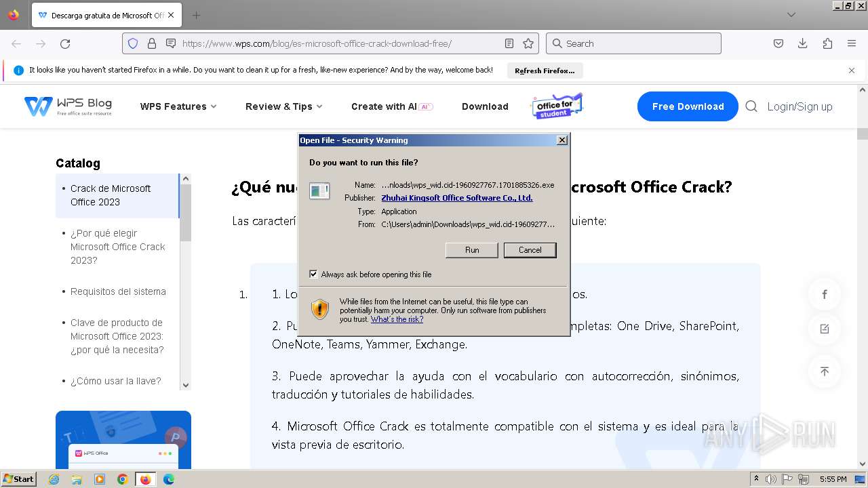Click the network tray icon
Image resolution: width=868 pixels, height=488 pixels.
[x=804, y=479]
